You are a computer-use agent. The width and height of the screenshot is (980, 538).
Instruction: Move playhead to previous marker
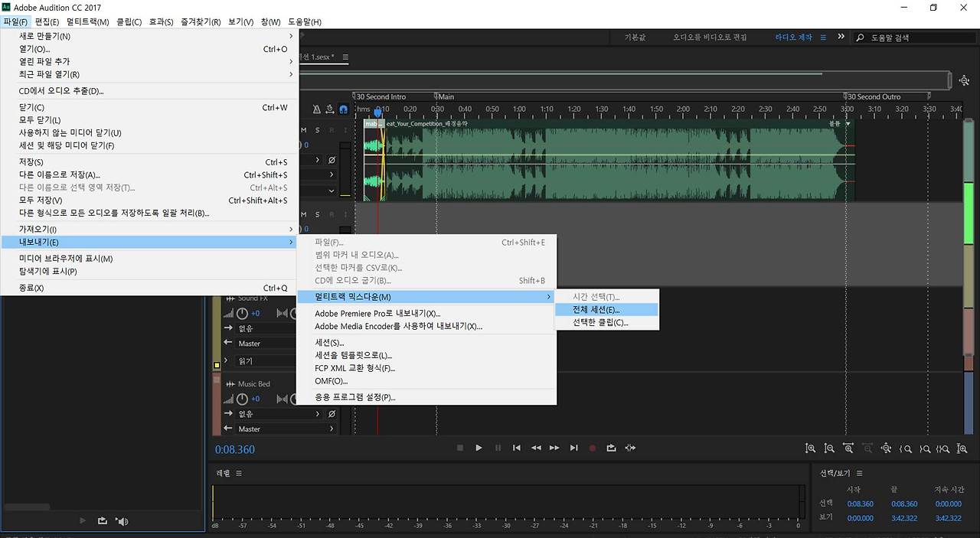point(517,448)
